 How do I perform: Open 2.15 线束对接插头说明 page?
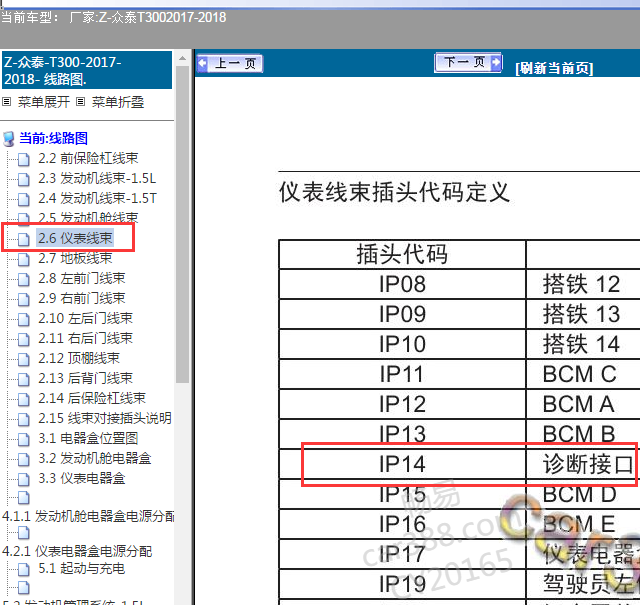pos(105,418)
